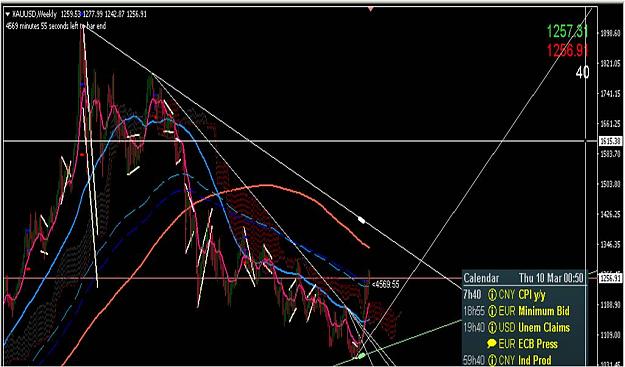Click the '4569 minutes 55 seconds left' timer text
The width and height of the screenshot is (625, 367).
point(56,26)
